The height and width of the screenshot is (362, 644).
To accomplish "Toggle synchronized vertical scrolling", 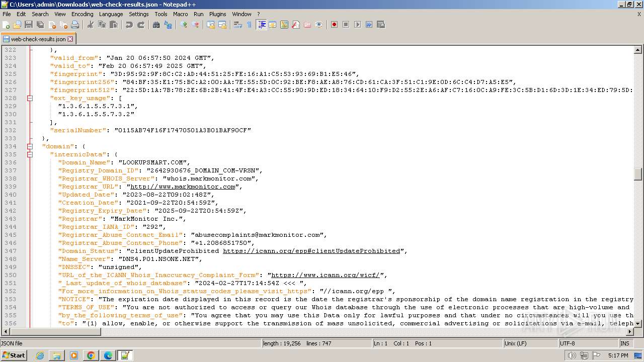I will pos(211,25).
